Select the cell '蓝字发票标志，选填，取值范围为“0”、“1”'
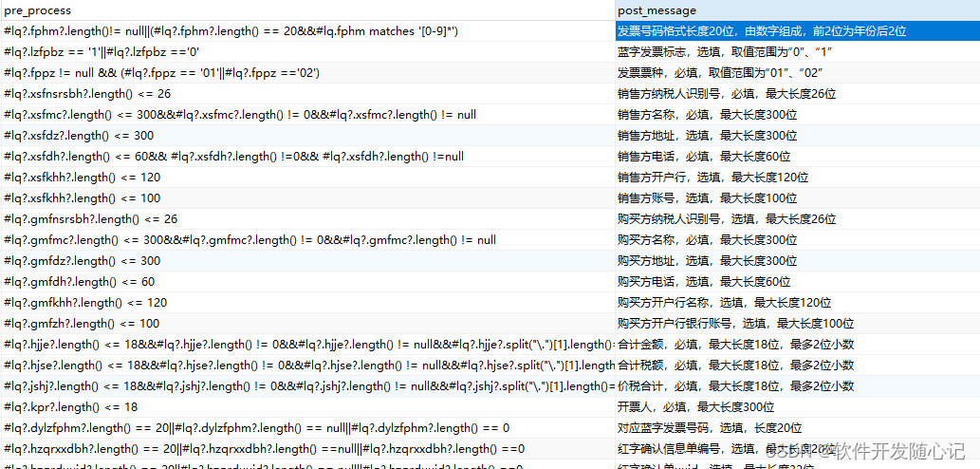 coord(798,52)
